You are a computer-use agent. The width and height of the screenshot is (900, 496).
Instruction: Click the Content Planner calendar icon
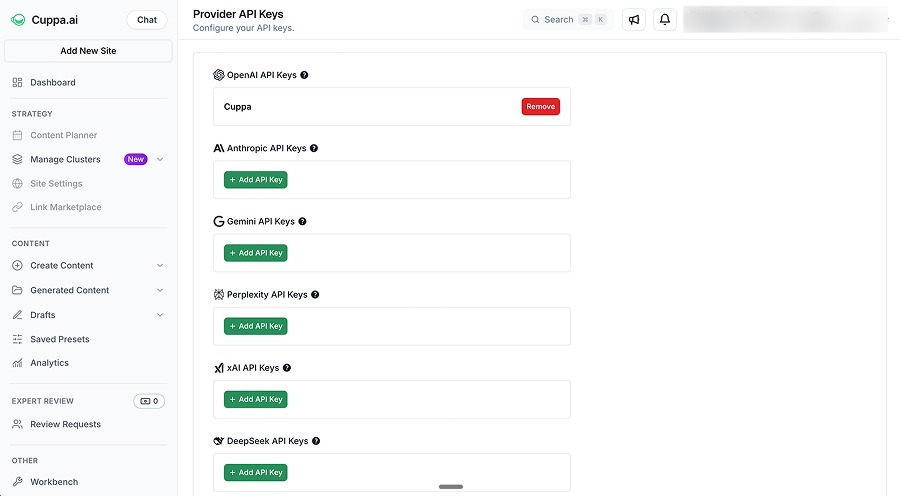click(x=17, y=135)
